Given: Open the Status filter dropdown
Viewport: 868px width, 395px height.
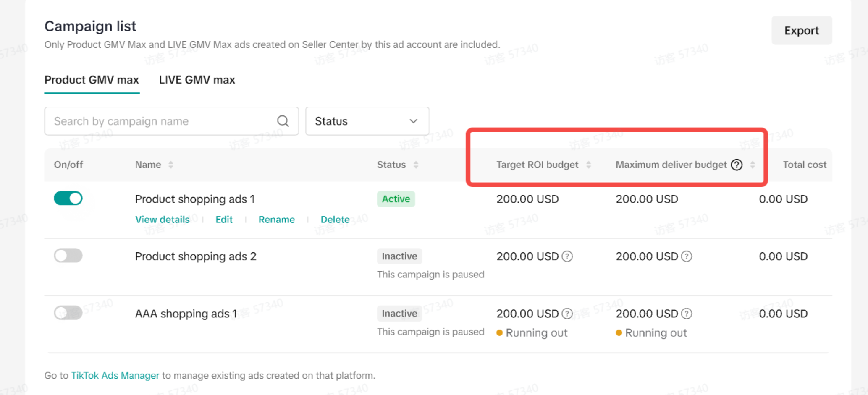Looking at the screenshot, I should (367, 121).
